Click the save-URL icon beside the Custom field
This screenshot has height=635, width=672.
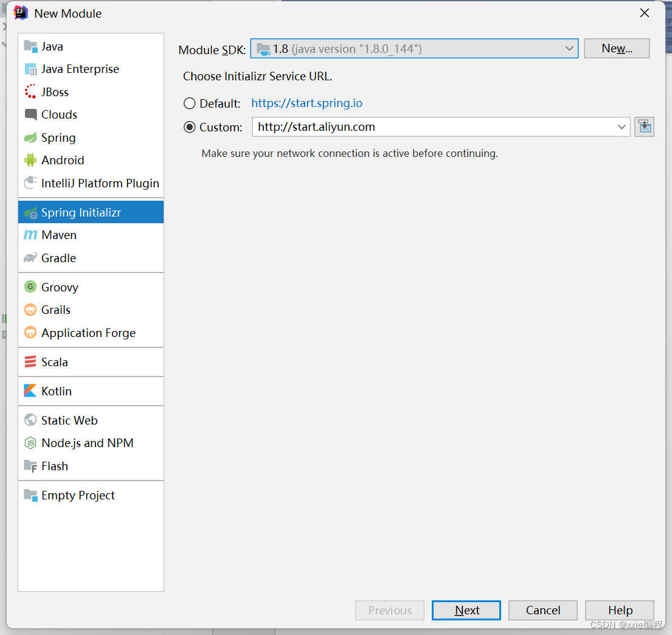pos(644,127)
